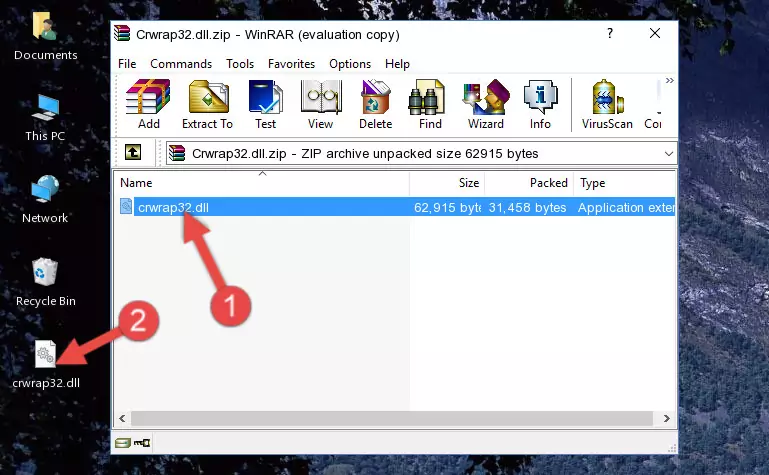This screenshot has height=475, width=769.
Task: Open the View tool
Action: coord(321,104)
